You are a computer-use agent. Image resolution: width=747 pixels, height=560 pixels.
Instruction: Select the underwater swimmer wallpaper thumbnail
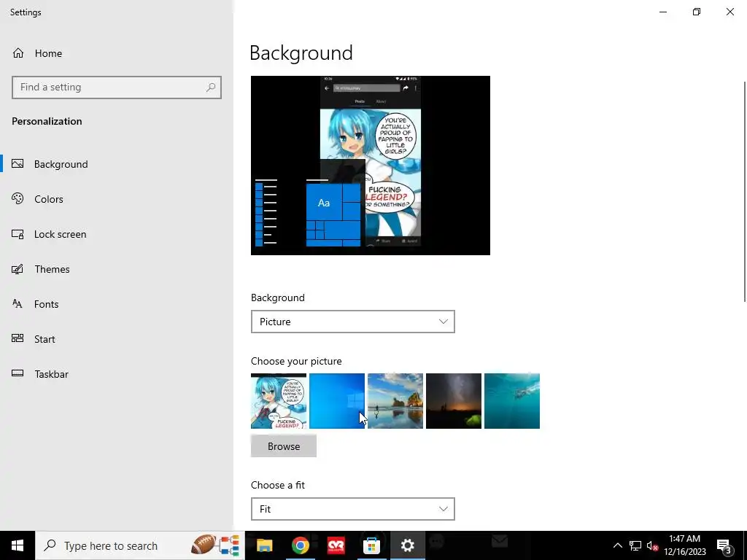point(512,401)
